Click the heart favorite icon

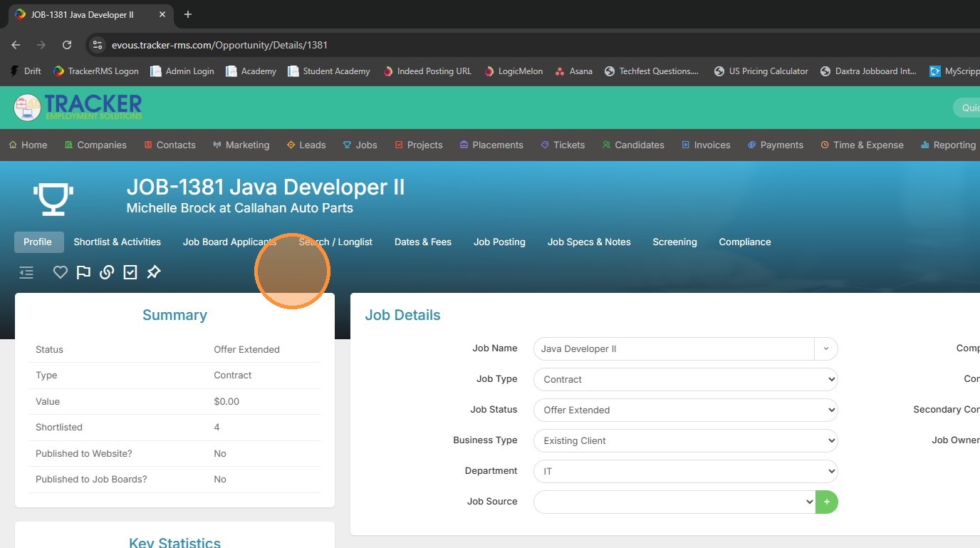click(61, 272)
